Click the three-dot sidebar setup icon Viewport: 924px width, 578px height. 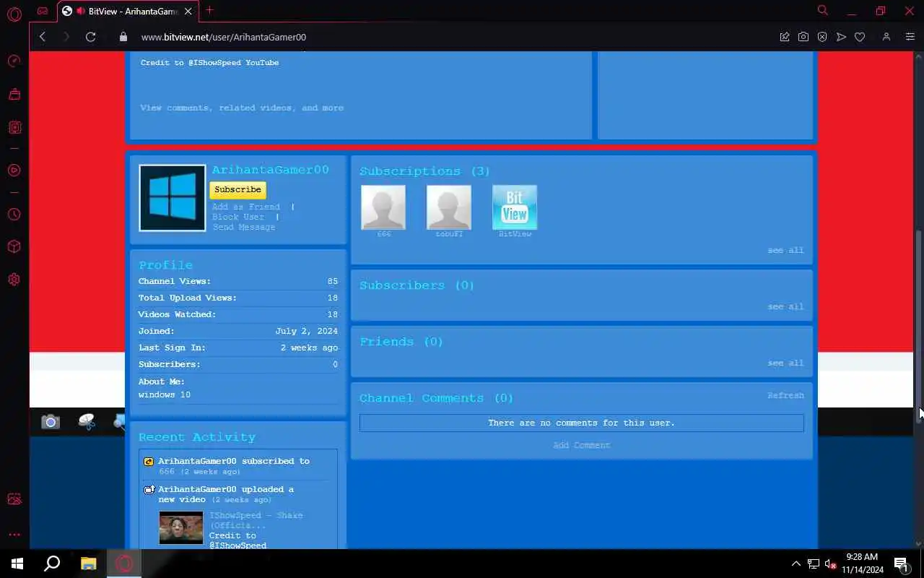(x=14, y=535)
